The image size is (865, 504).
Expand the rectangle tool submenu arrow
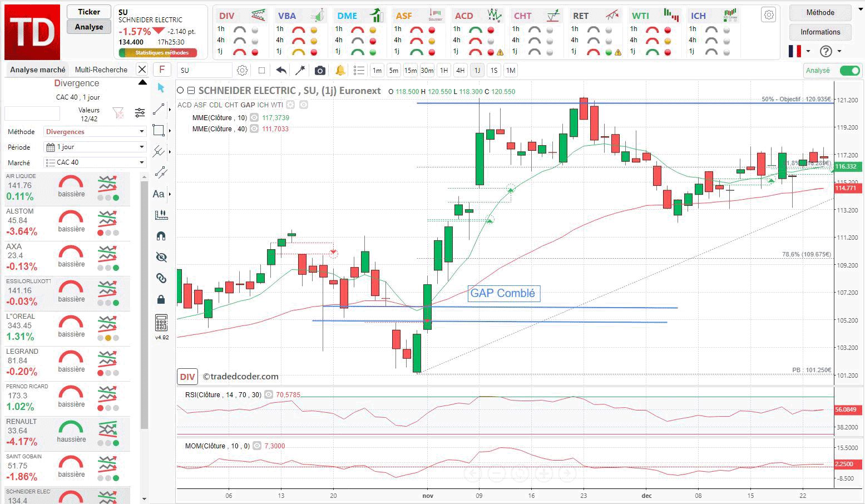coord(170,131)
